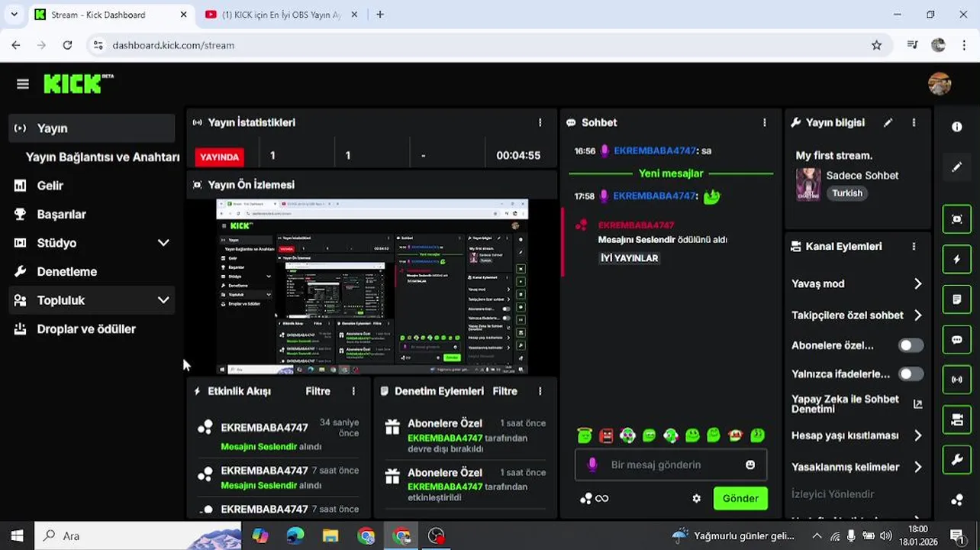Open Yapay Zeka ile Sohbet Denetimi link

[x=857, y=404]
